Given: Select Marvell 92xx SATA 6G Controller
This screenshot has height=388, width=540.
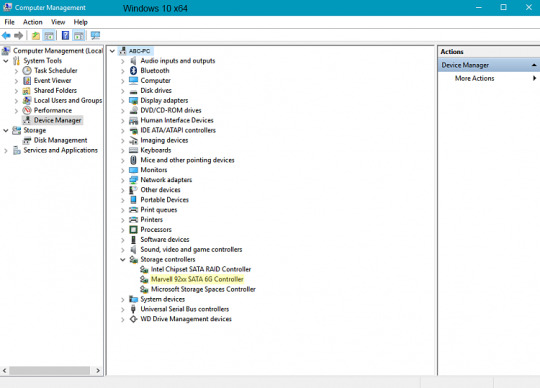Looking at the screenshot, I should click(x=197, y=279).
